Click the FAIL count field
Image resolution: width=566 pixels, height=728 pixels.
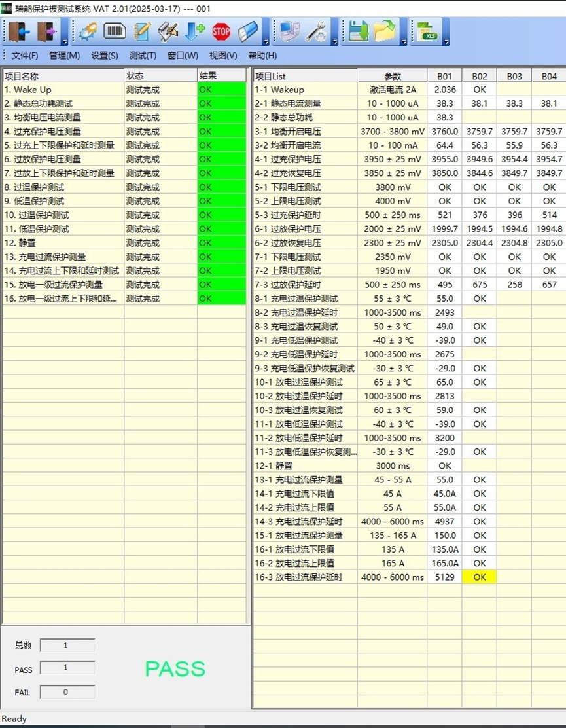[x=68, y=692]
